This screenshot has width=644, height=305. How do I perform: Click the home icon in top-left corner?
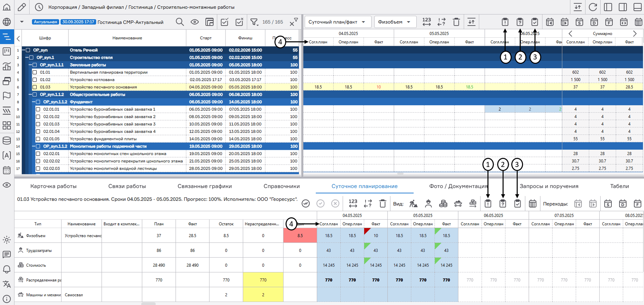tap(7, 7)
